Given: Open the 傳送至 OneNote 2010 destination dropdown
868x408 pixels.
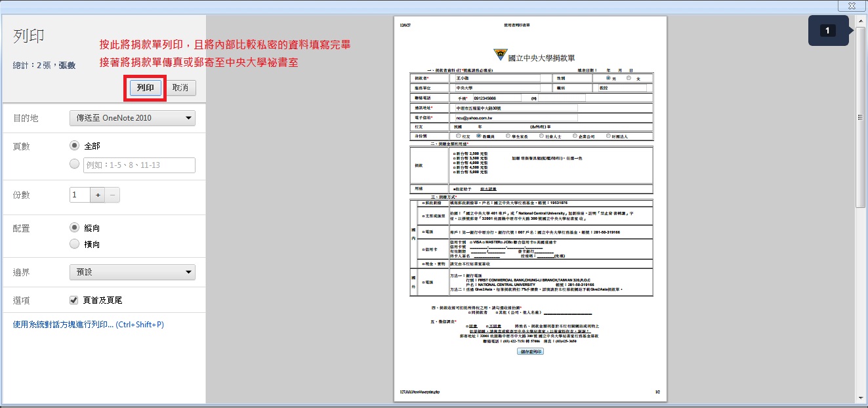Looking at the screenshot, I should coord(132,118).
